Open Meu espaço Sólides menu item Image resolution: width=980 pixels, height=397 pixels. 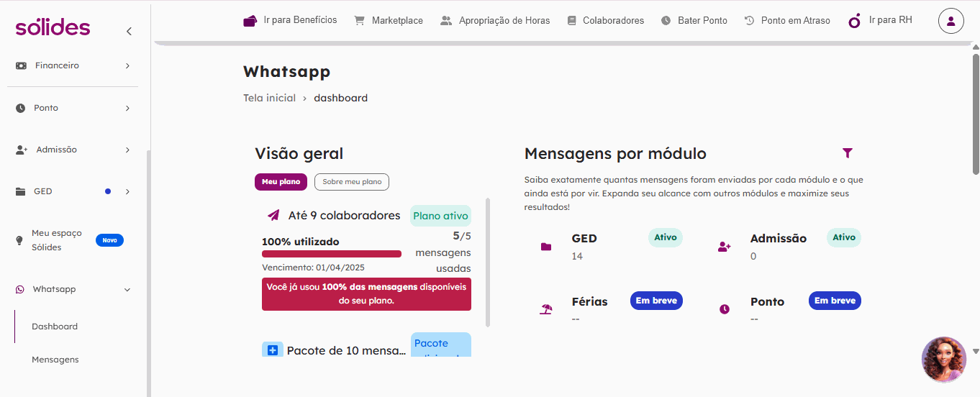(57, 240)
